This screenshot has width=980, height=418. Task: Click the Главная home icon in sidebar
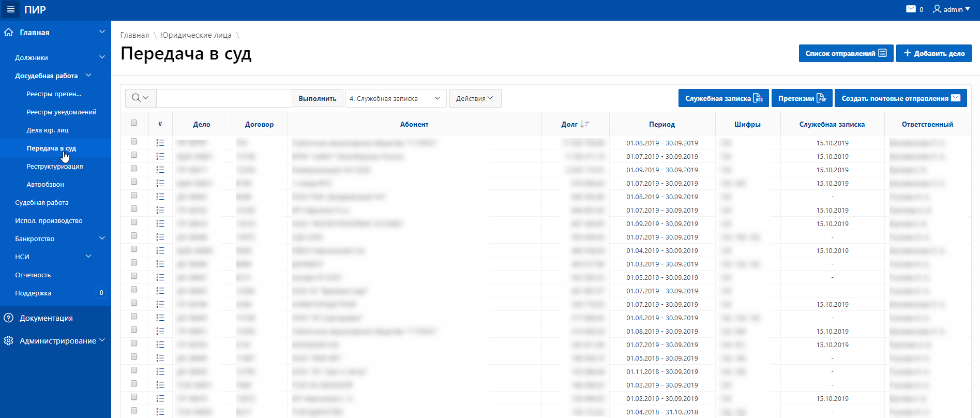click(x=8, y=32)
